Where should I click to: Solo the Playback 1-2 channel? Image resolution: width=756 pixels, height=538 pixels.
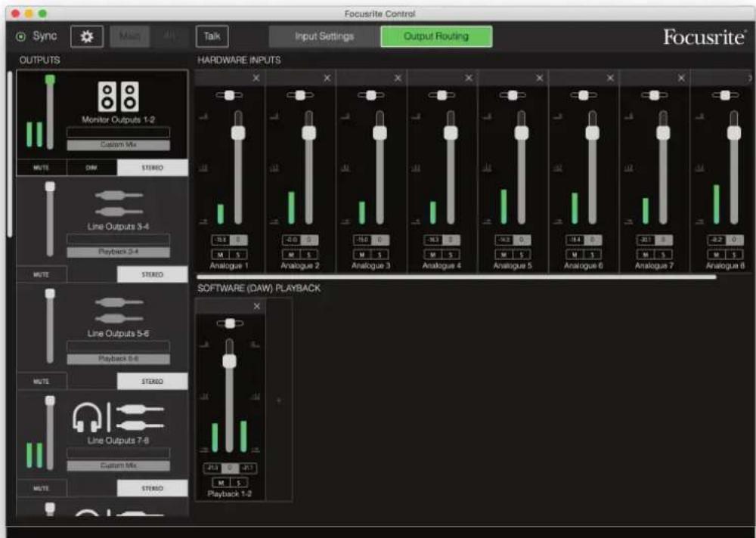tap(239, 483)
